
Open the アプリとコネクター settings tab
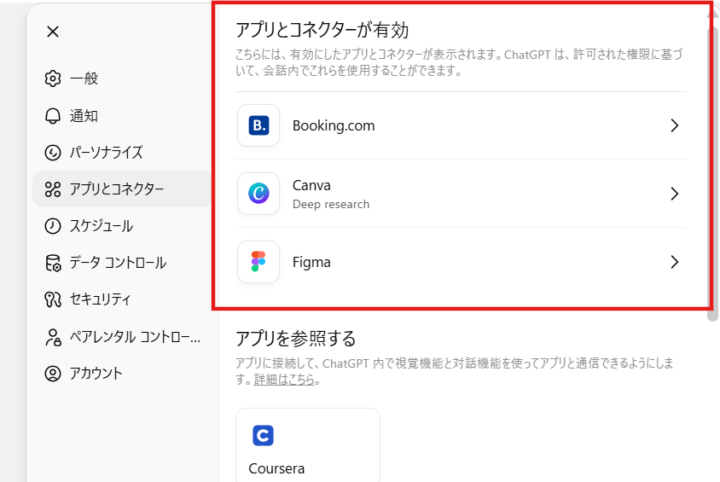coord(117,189)
